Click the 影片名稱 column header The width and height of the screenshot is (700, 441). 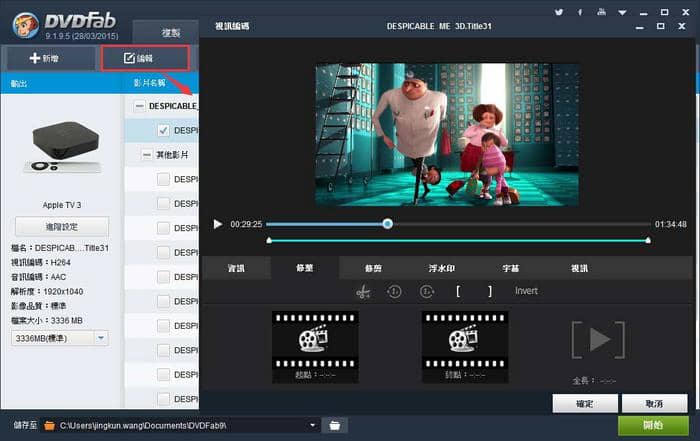[x=150, y=83]
